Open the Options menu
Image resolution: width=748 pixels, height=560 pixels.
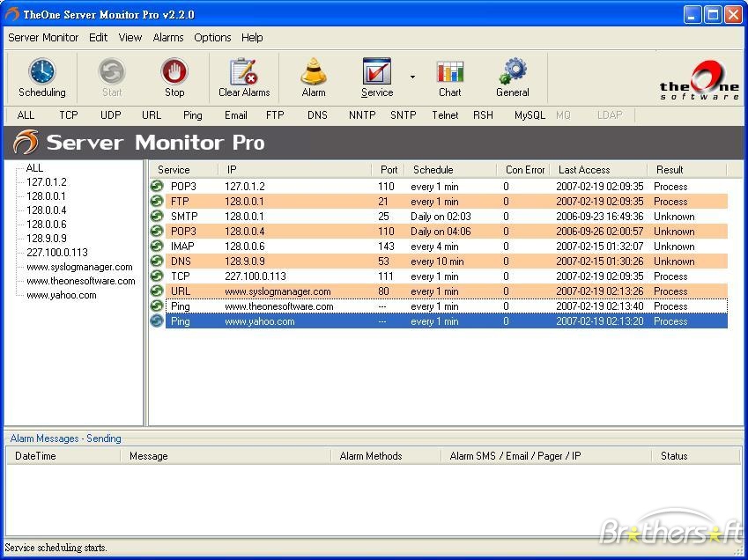click(x=212, y=38)
